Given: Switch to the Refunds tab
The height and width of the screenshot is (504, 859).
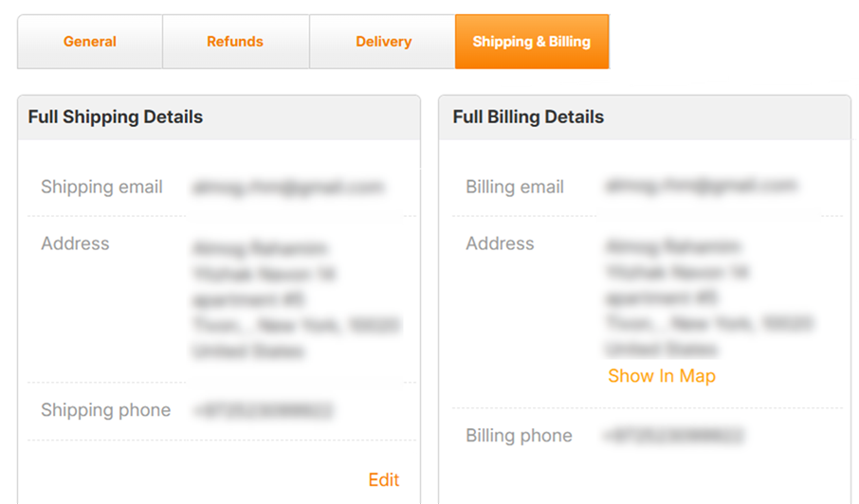Looking at the screenshot, I should pos(235,42).
